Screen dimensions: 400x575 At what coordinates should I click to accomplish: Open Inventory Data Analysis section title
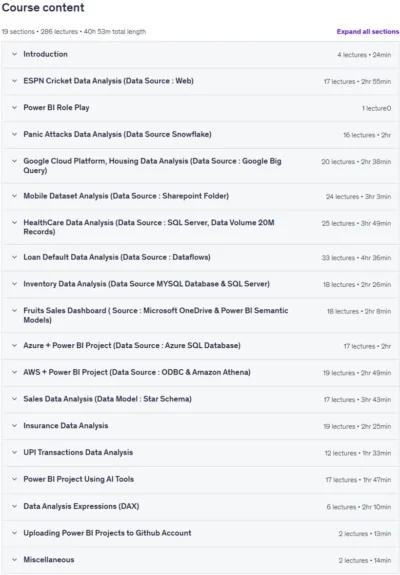(x=146, y=284)
